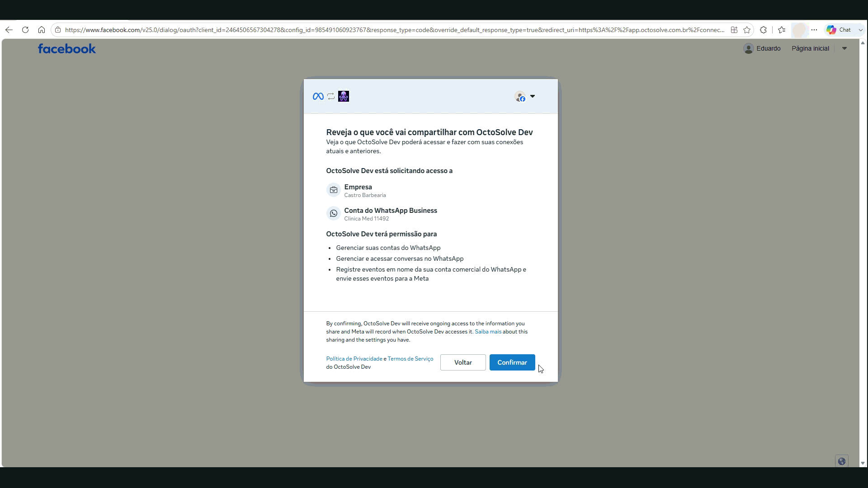Click the sync arrows icon between logos
868x488 pixels.
pos(331,96)
